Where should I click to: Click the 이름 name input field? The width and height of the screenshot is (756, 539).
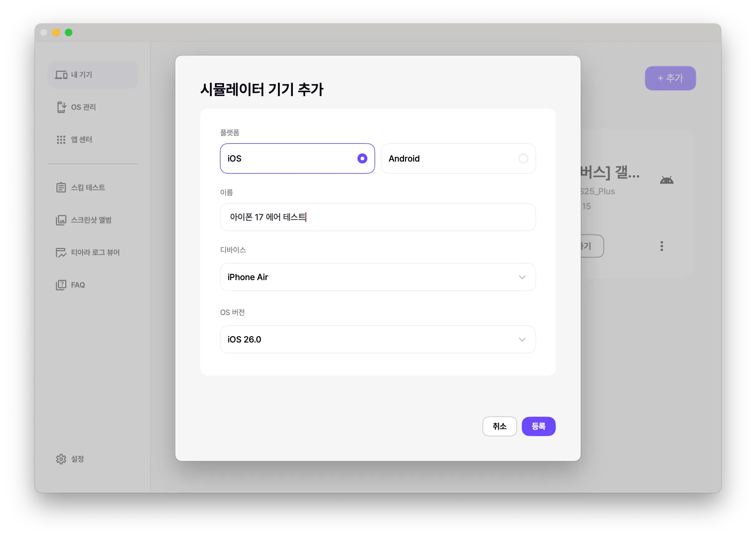click(378, 217)
